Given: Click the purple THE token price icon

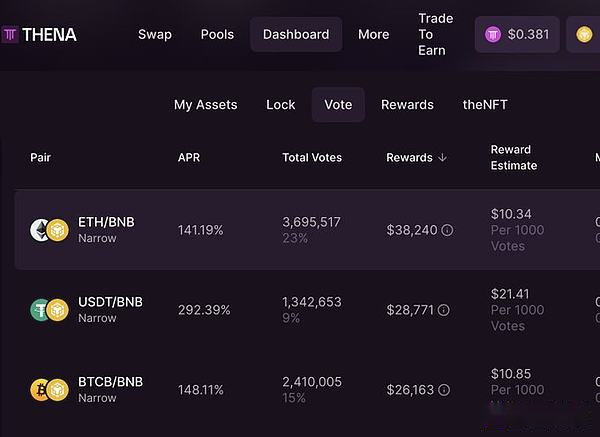Looking at the screenshot, I should [x=493, y=35].
